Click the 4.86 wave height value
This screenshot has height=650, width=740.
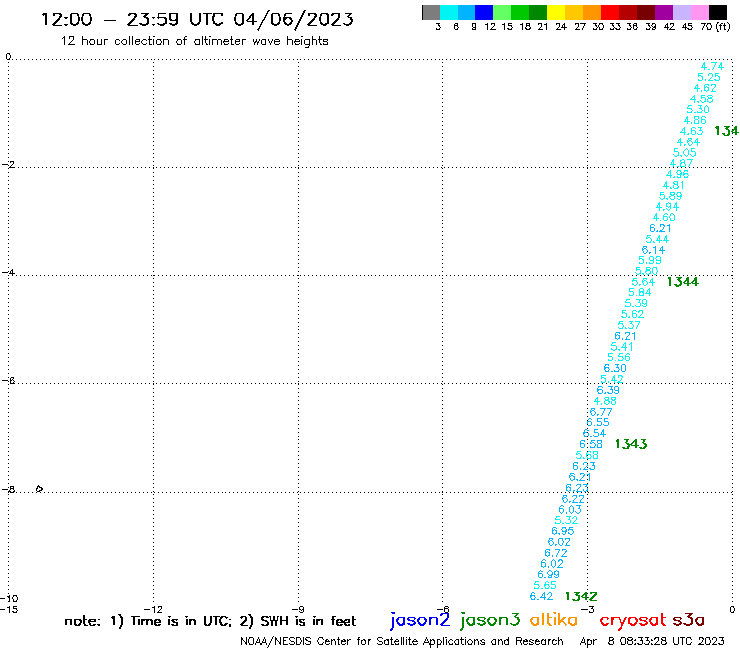pos(695,120)
